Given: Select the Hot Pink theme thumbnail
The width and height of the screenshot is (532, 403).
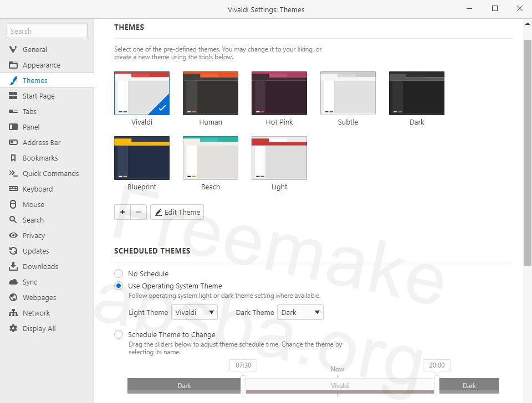Looking at the screenshot, I should click(279, 93).
